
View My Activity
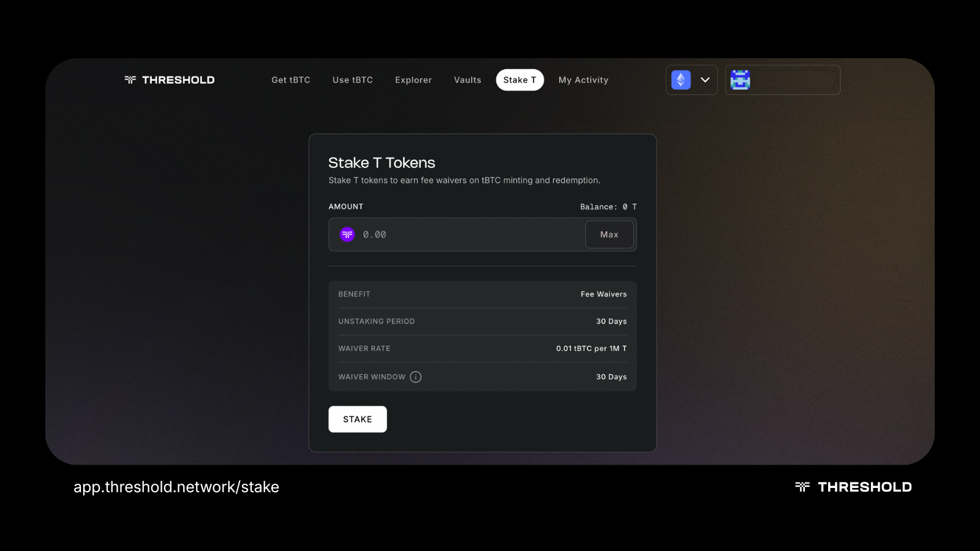[583, 80]
